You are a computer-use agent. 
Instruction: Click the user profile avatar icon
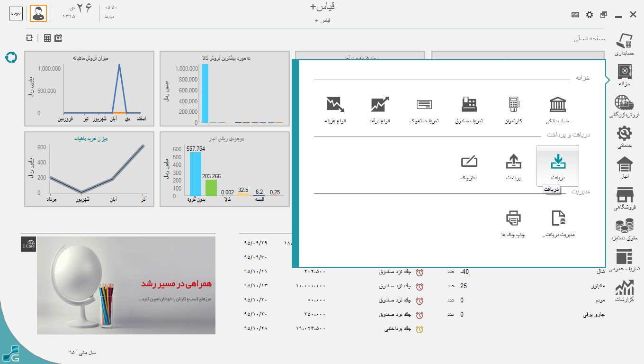[x=38, y=13]
